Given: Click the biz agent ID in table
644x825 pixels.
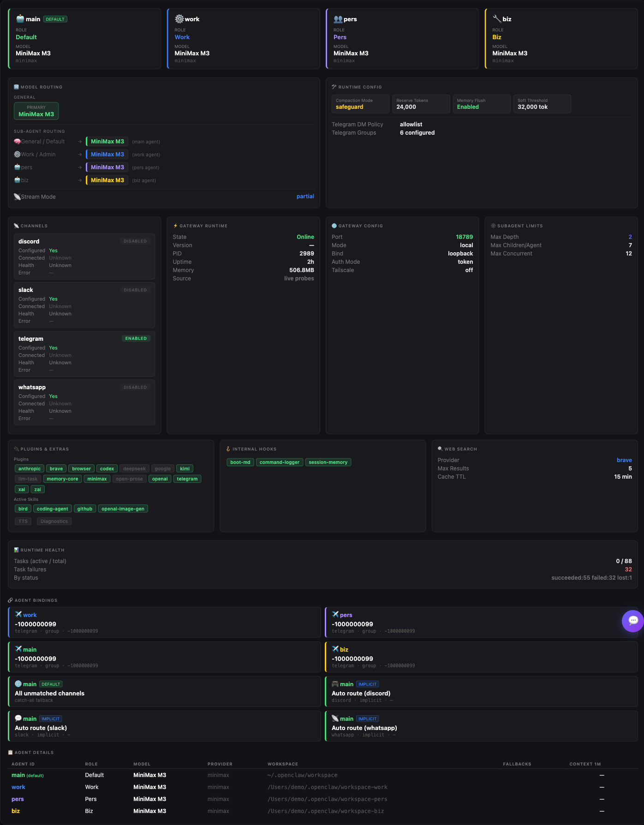Looking at the screenshot, I should pyautogui.click(x=16, y=811).
